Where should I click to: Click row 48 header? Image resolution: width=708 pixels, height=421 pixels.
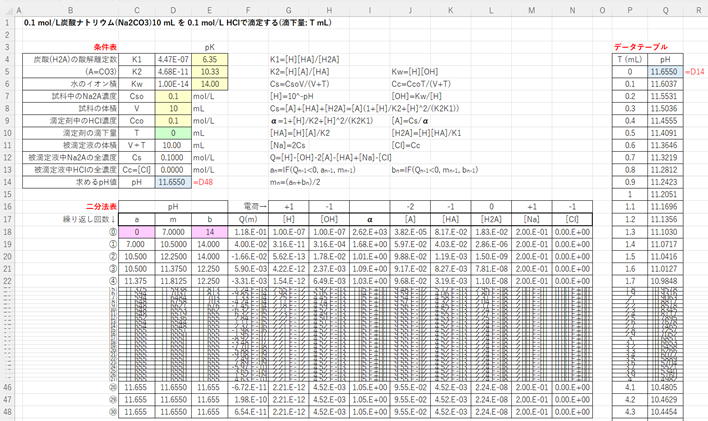[7, 412]
